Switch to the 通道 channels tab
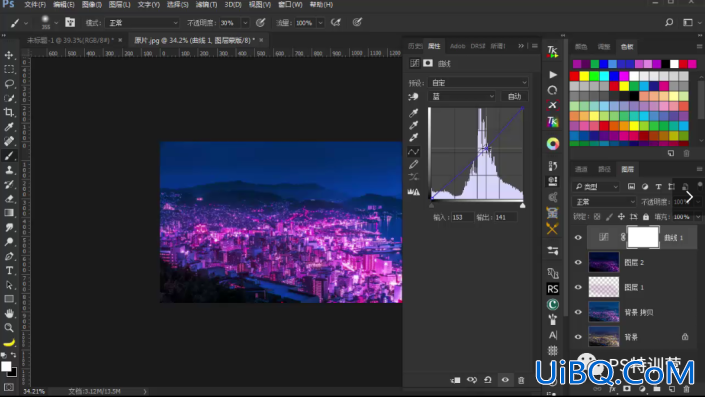Screen dimensions: 705x397 coord(581,169)
